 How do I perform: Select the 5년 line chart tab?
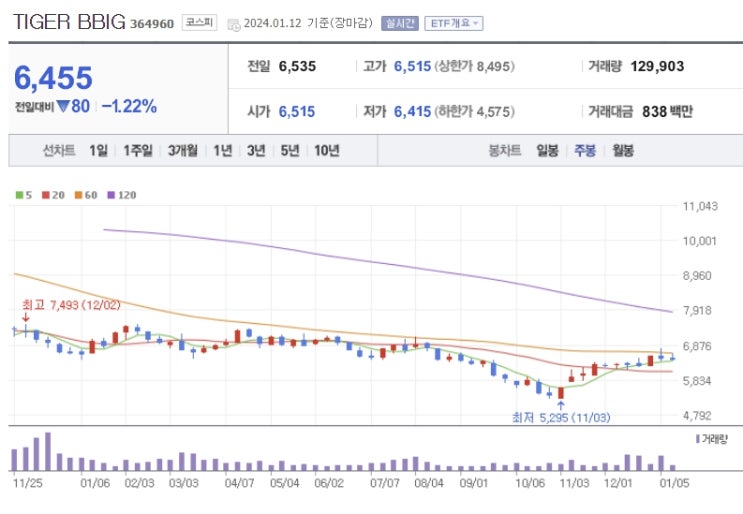(x=290, y=151)
